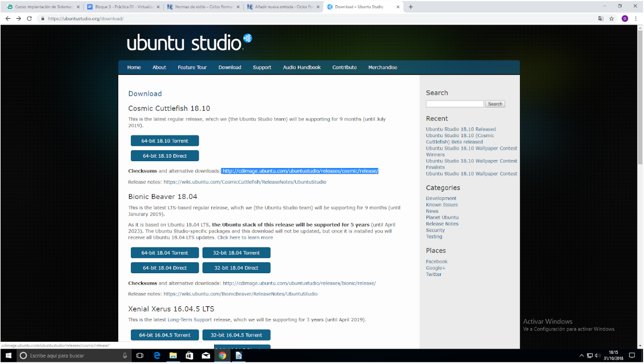Bookmark this page with the star icon

click(611, 18)
